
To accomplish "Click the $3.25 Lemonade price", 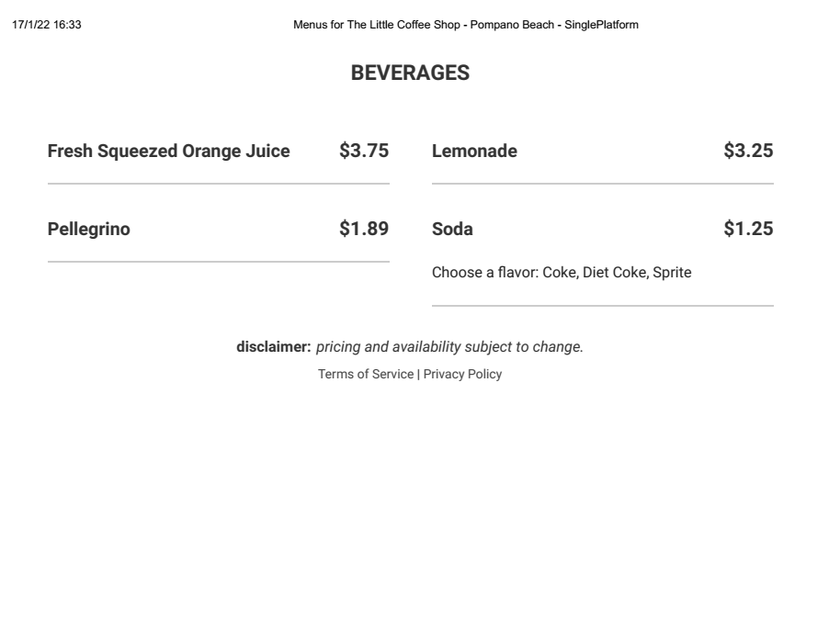I will (x=748, y=152).
